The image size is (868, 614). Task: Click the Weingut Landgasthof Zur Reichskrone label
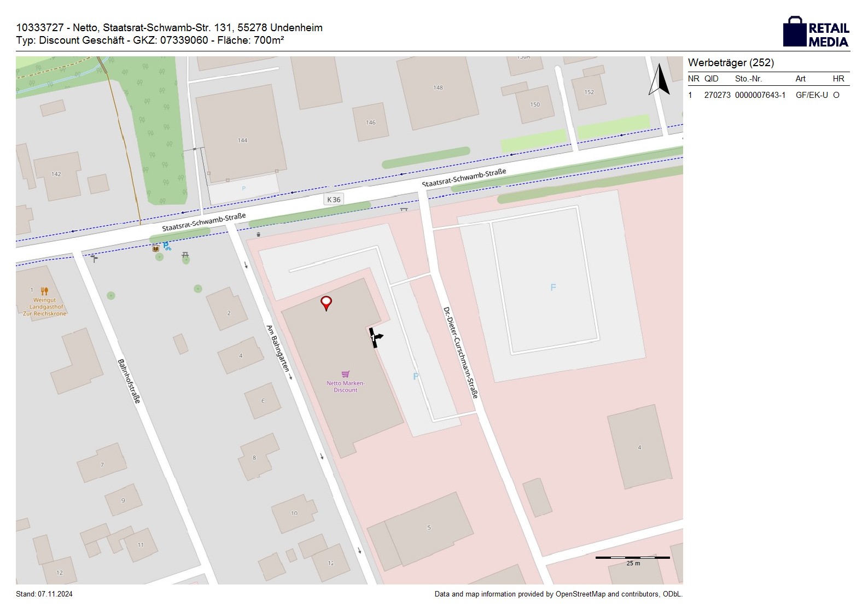tap(44, 307)
